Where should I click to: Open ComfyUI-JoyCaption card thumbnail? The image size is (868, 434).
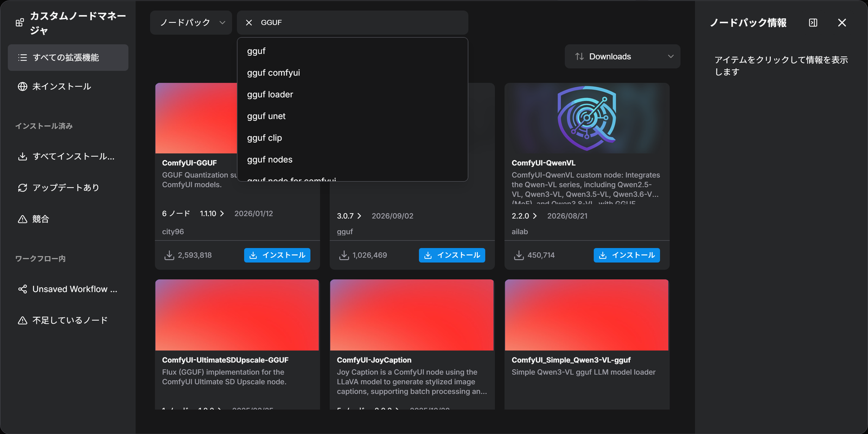coord(412,315)
